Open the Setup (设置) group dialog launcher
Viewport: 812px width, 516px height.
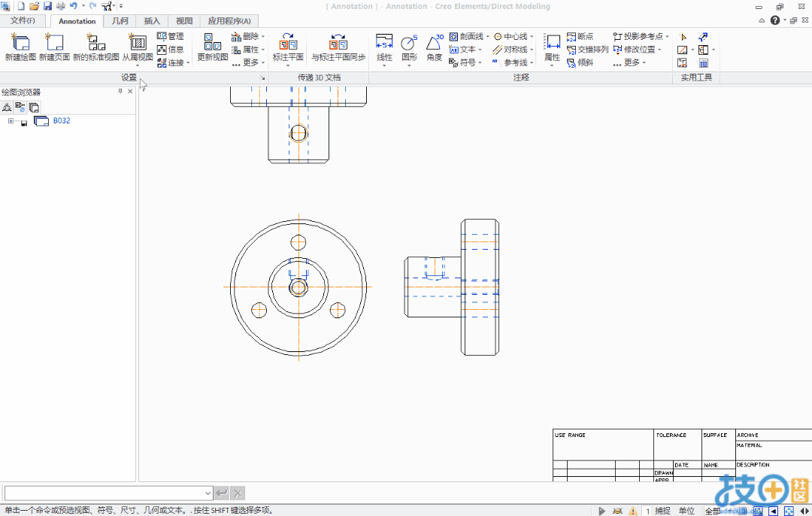262,77
